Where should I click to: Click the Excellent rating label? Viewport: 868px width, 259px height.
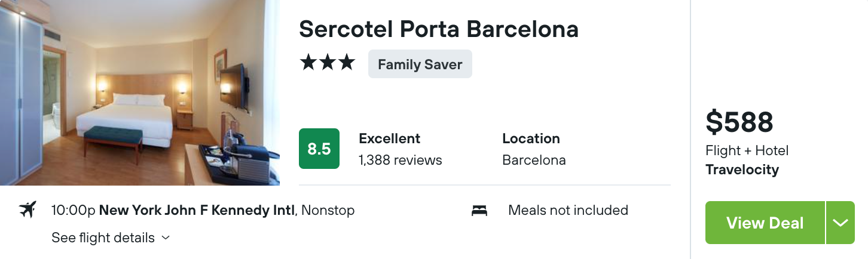[x=390, y=138]
